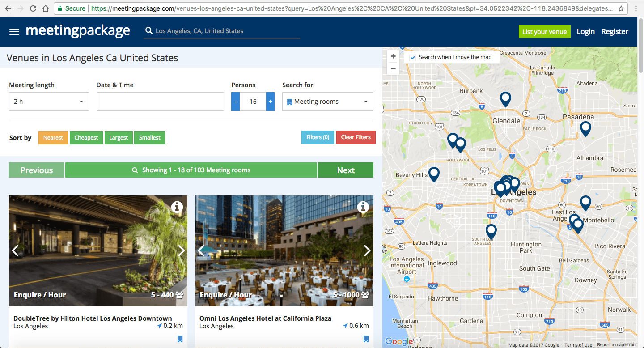Show previous photo of DoubleTree venue

pyautogui.click(x=15, y=250)
